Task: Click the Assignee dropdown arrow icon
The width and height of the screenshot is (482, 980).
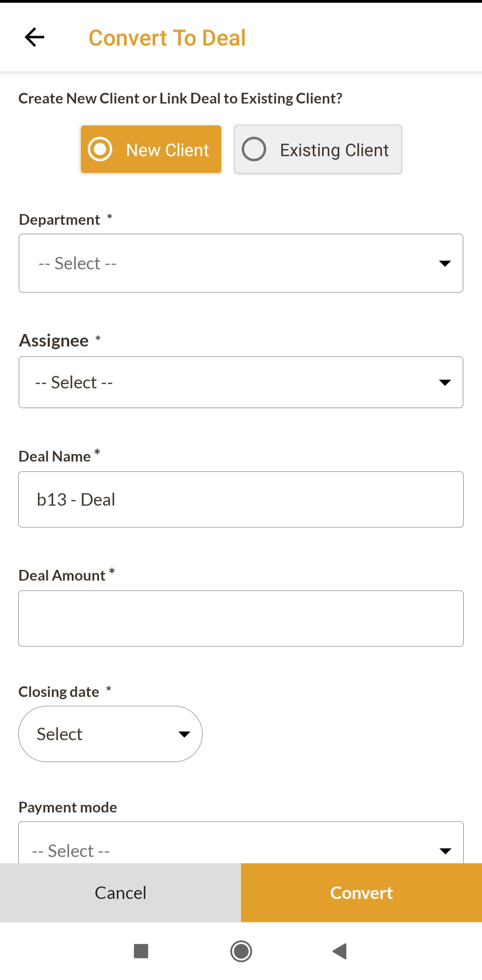Action: 445,383
